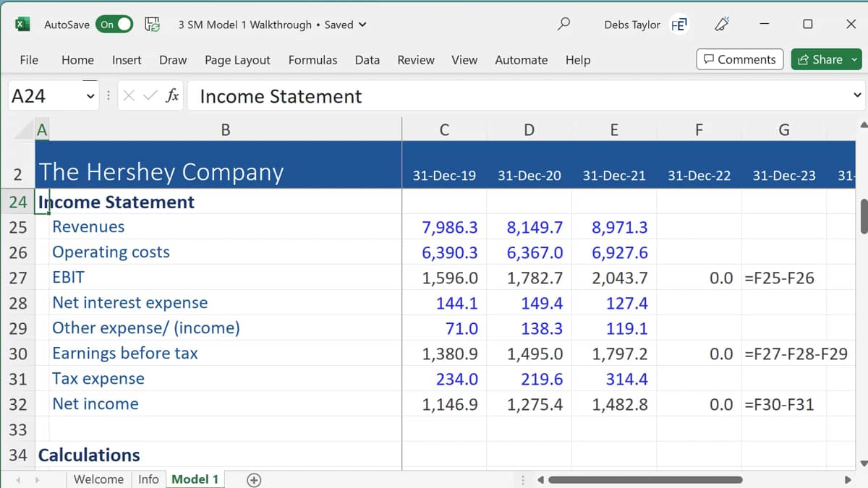
Task: Click previous sheet navigation arrow
Action: coord(18,480)
